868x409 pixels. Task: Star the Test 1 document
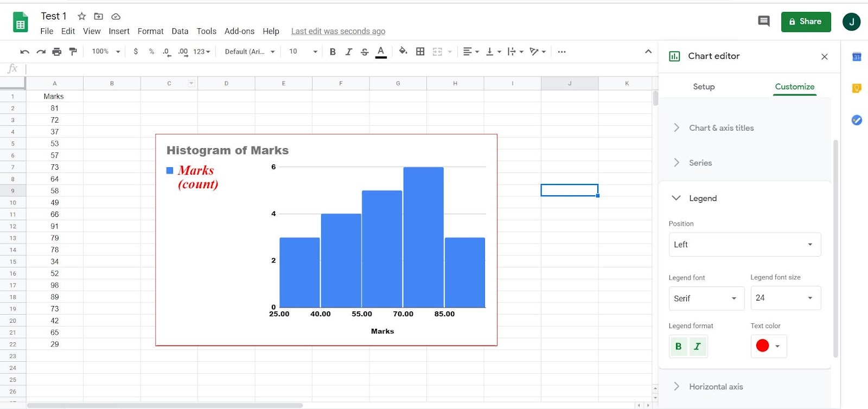[x=82, y=16]
